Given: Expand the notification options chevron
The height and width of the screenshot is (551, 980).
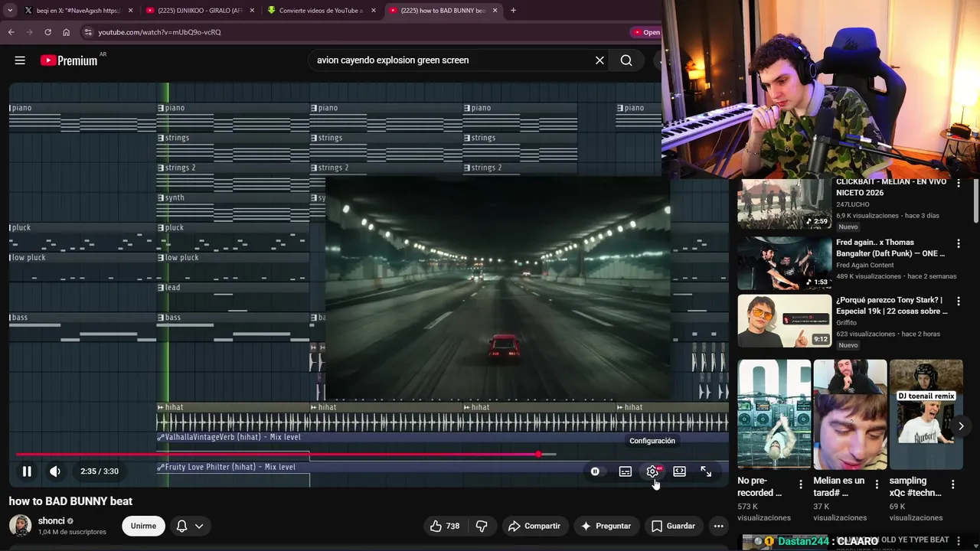Looking at the screenshot, I should pos(199,526).
